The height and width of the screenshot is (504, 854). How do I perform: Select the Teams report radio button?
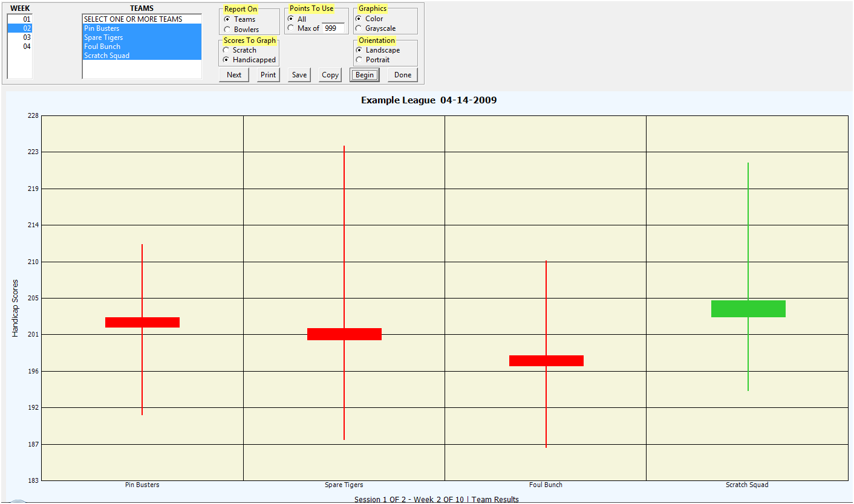click(227, 19)
